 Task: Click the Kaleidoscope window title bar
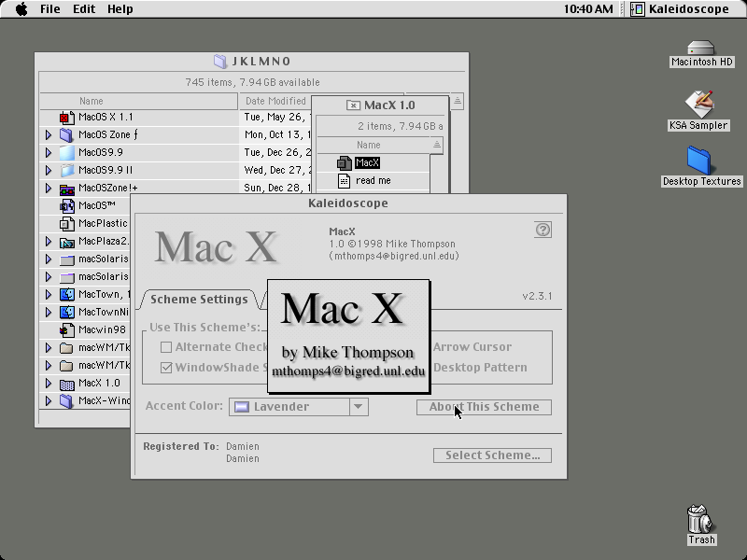348,203
